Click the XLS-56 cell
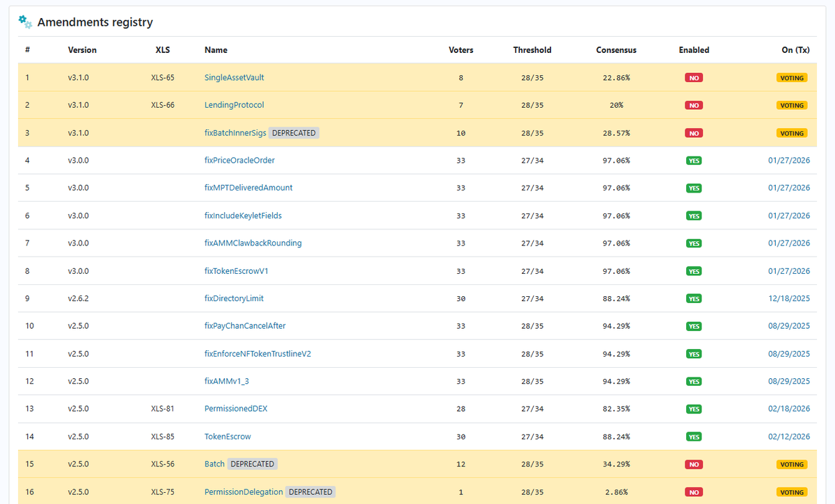 pyautogui.click(x=163, y=464)
